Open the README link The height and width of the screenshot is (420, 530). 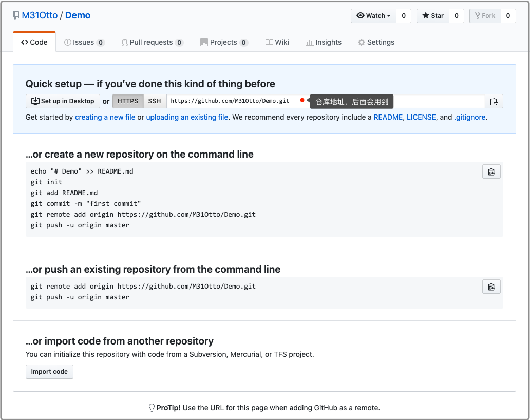pos(388,117)
